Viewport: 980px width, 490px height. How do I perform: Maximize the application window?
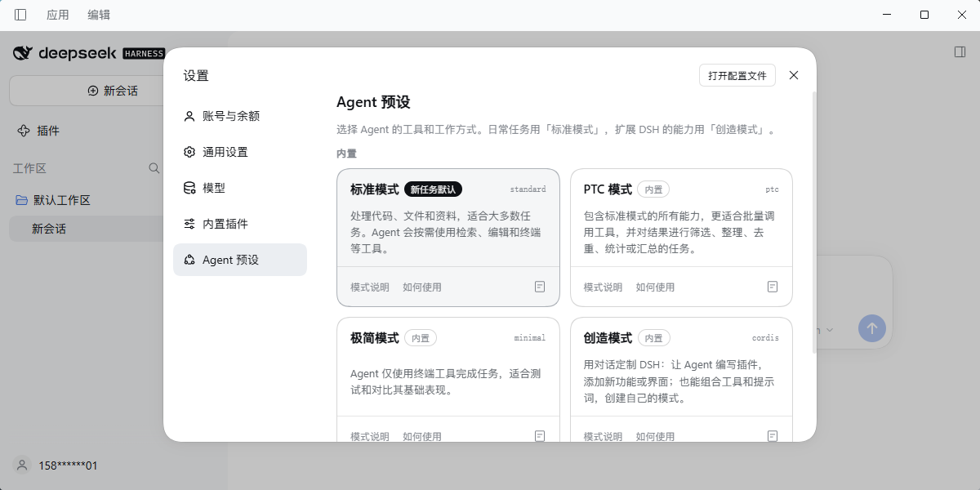click(924, 15)
